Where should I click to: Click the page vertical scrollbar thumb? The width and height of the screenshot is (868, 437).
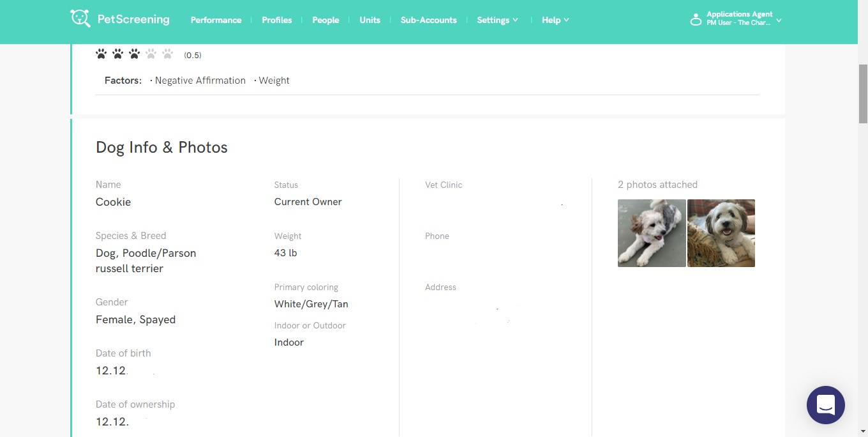tap(863, 93)
